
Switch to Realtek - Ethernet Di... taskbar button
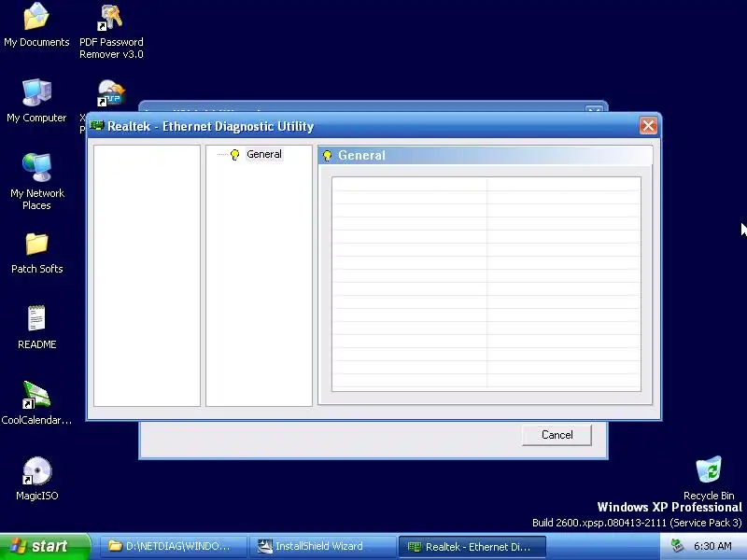coord(472,547)
